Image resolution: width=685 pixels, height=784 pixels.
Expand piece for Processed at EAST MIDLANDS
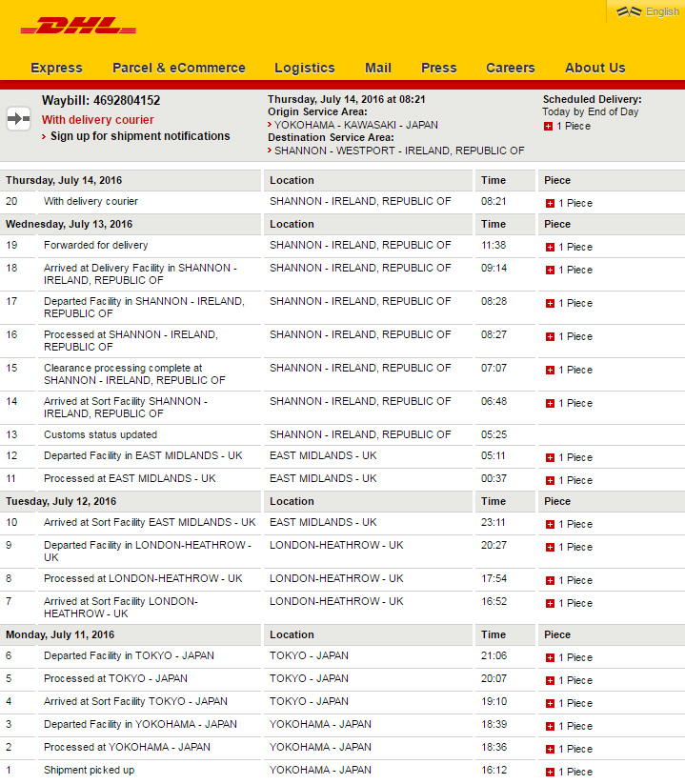[550, 481]
